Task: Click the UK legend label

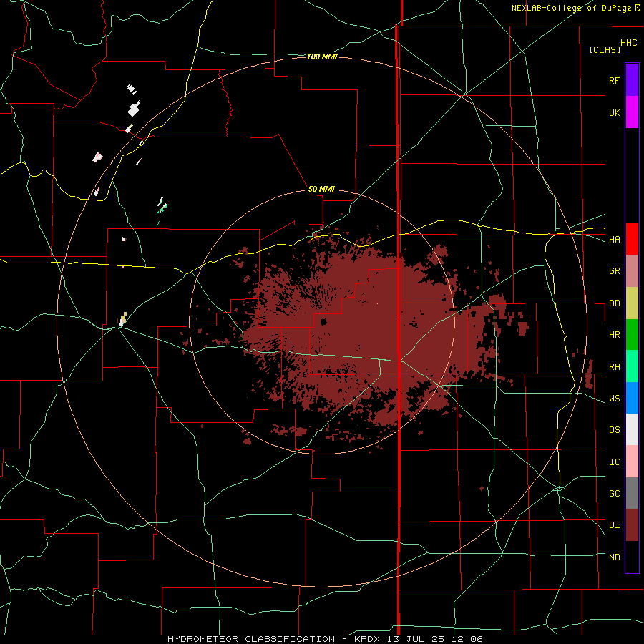Action: pos(614,112)
